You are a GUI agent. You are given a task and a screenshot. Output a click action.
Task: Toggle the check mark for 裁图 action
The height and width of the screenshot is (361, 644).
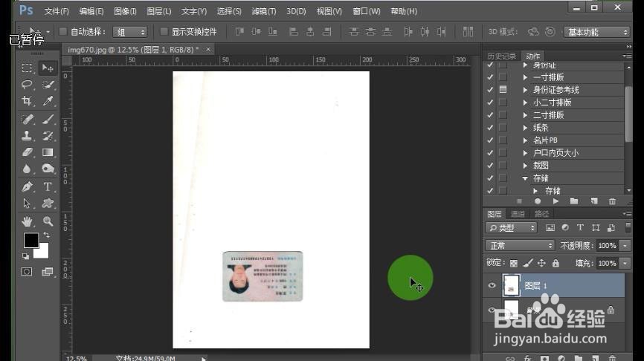490,166
